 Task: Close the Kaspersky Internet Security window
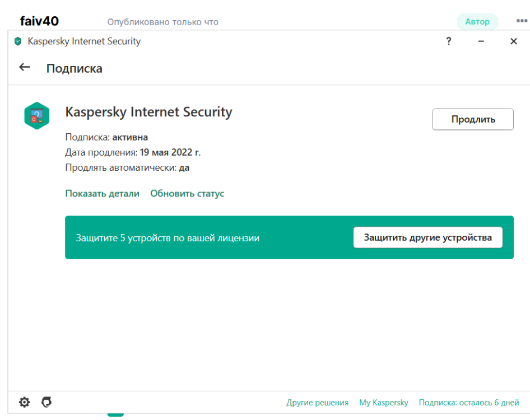pyautogui.click(x=513, y=41)
